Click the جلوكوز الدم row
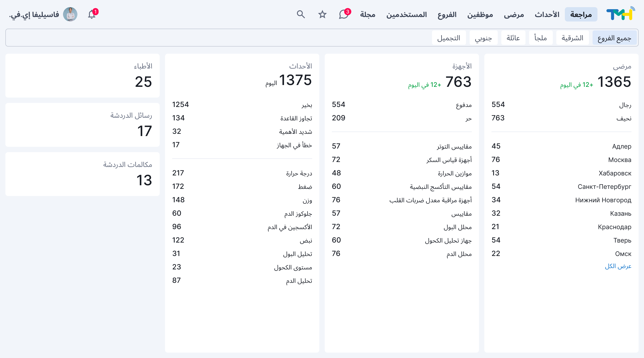 pyautogui.click(x=242, y=213)
